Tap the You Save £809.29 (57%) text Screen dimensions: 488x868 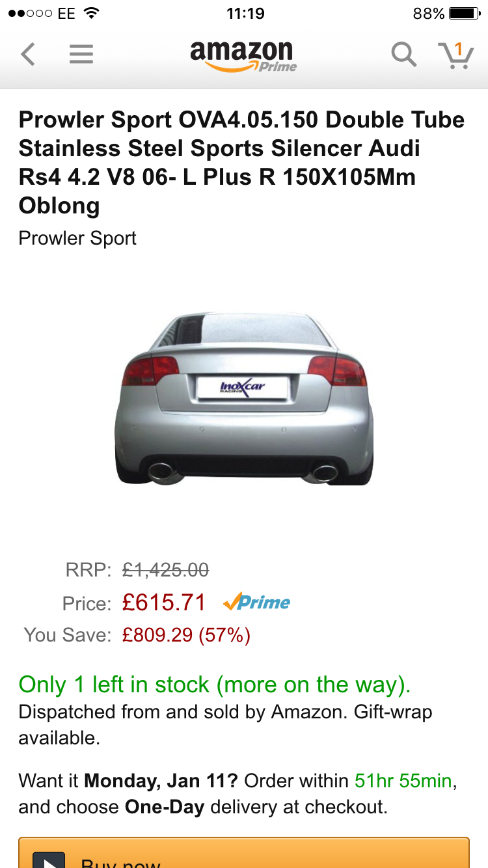pyautogui.click(x=186, y=635)
